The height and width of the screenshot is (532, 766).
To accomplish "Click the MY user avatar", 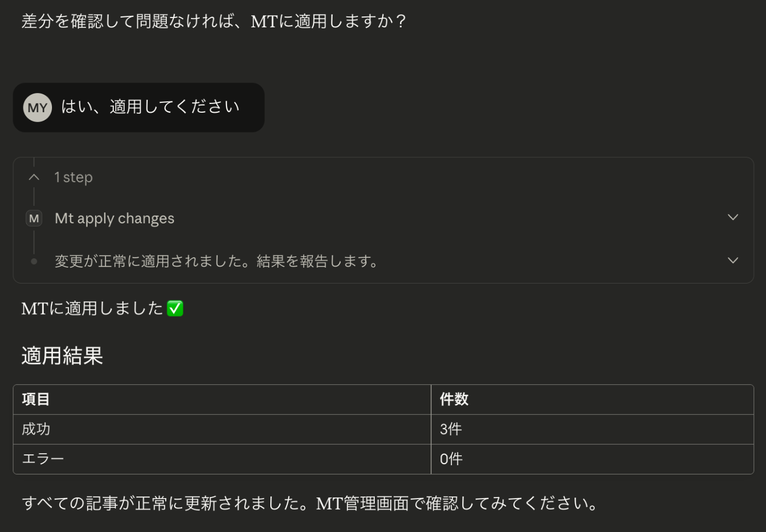I will point(37,107).
